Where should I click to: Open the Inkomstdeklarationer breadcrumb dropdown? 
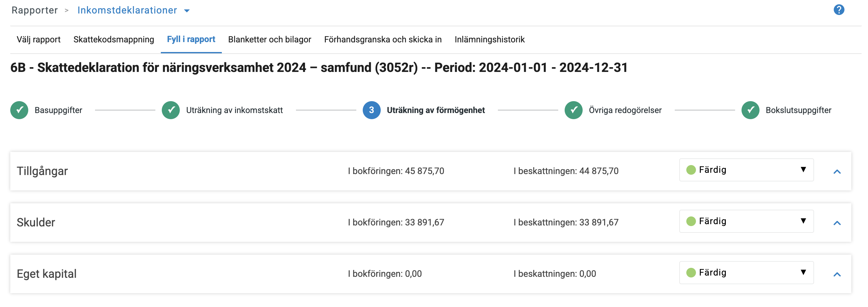[187, 11]
